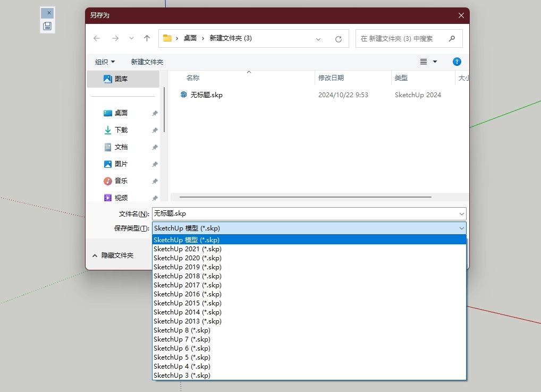Refresh the current folder listing
The height and width of the screenshot is (392, 541).
pyautogui.click(x=338, y=39)
